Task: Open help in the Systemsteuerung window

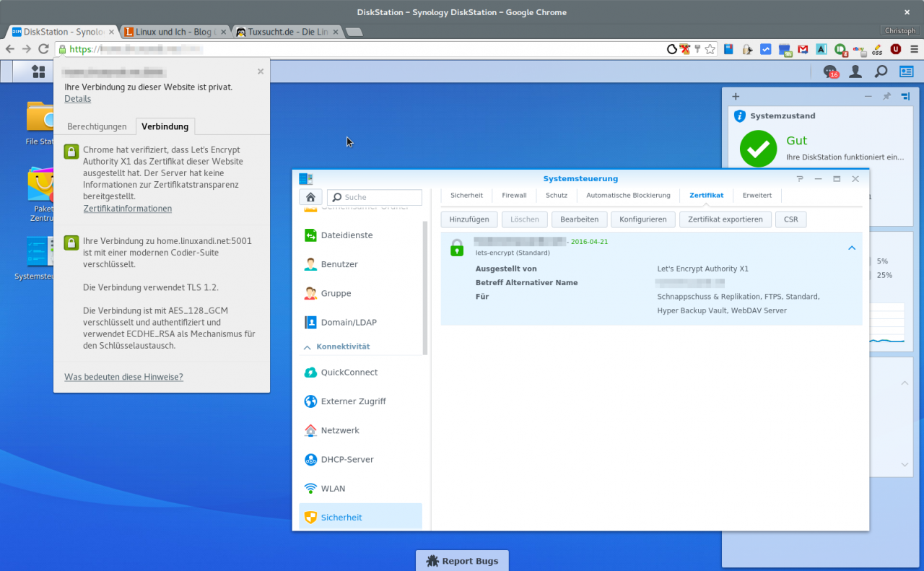Action: [x=800, y=178]
